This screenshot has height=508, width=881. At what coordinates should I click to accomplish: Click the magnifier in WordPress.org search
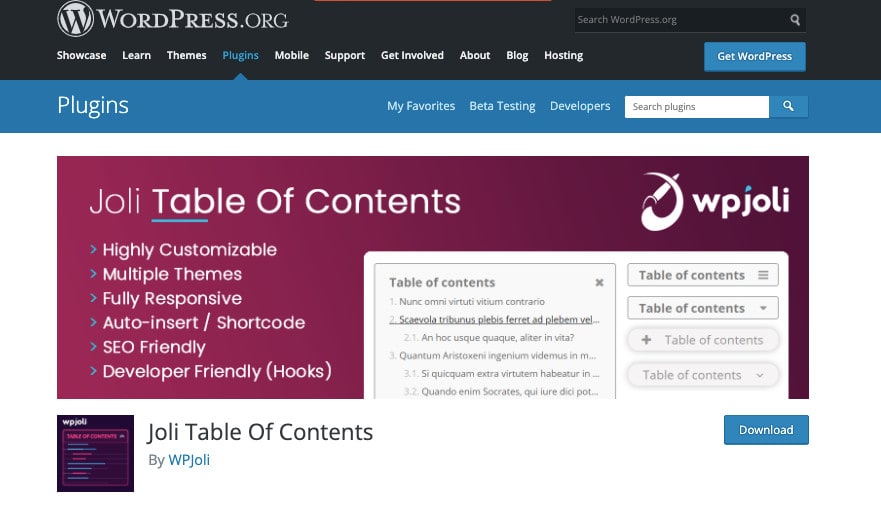794,20
